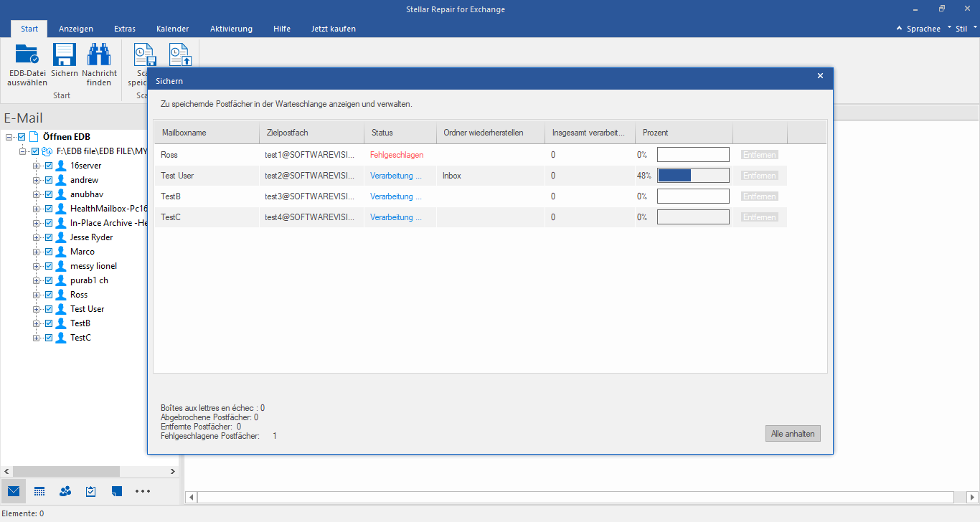Open the tasks view icon in bottom bar
The image size is (980, 522).
(x=91, y=491)
